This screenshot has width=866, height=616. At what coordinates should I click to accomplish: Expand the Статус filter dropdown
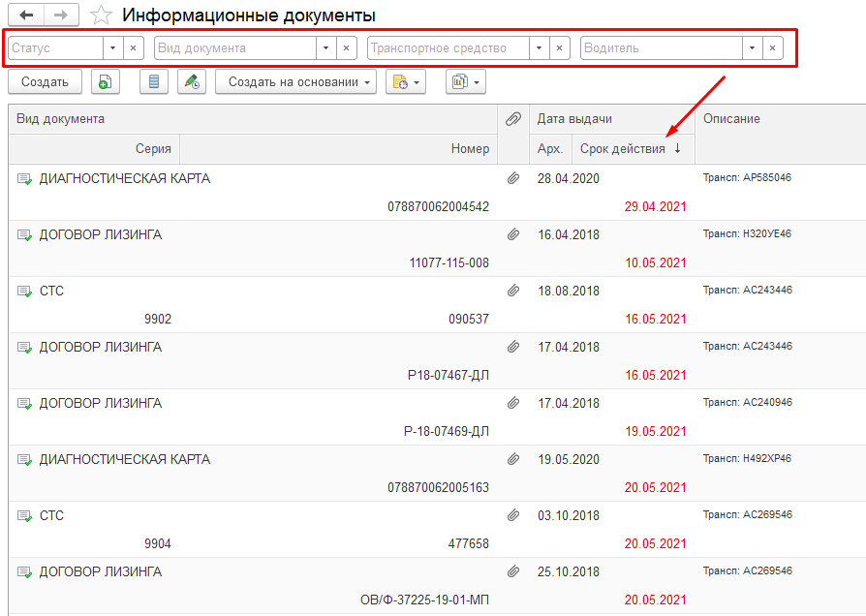[112, 47]
